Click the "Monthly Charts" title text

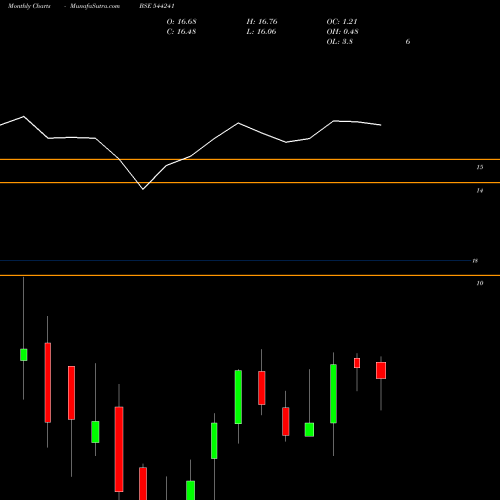pyautogui.click(x=29, y=6)
